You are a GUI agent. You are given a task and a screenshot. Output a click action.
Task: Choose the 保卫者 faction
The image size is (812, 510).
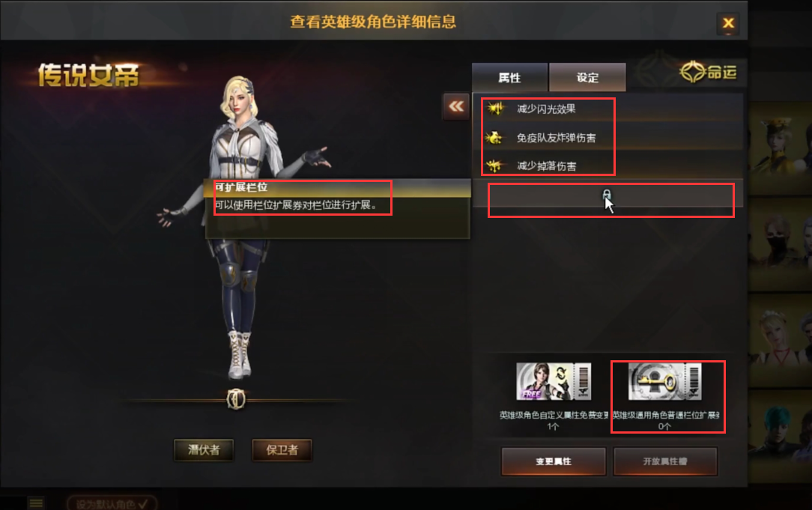point(282,450)
